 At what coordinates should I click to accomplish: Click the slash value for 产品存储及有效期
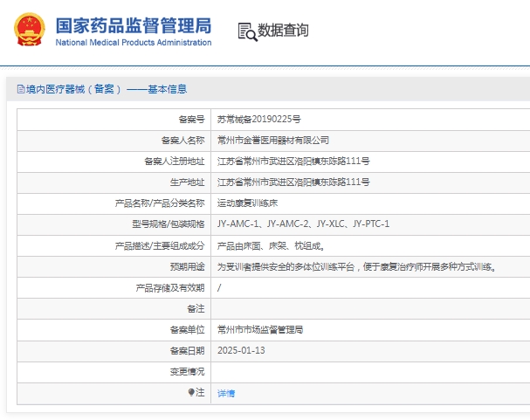pyautogui.click(x=219, y=288)
